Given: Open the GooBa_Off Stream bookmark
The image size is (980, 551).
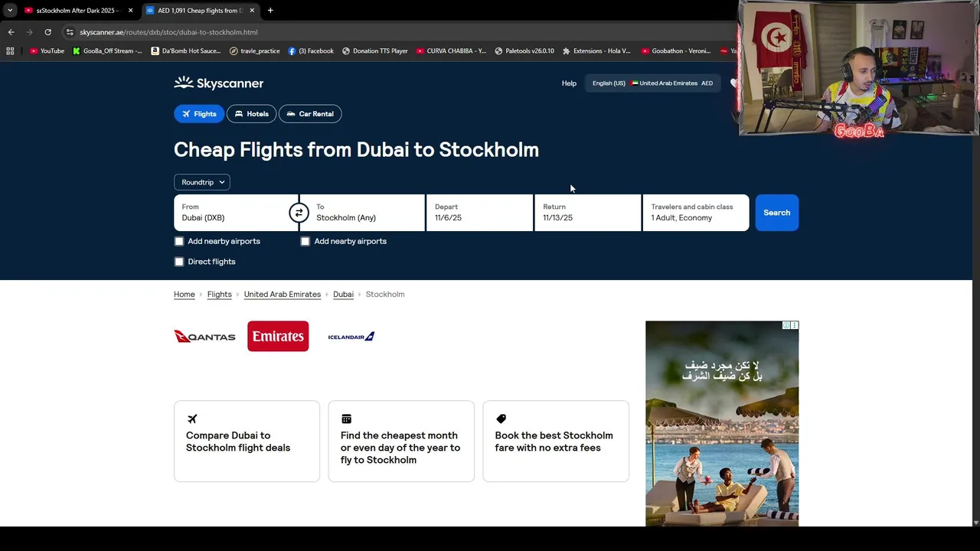Looking at the screenshot, I should 107,51.
